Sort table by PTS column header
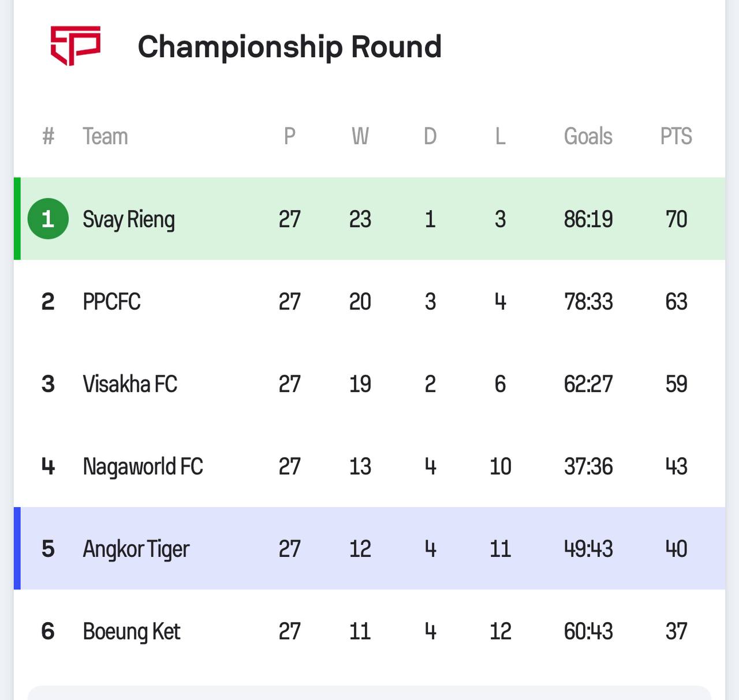Screen dimensions: 739x700 [x=676, y=137]
